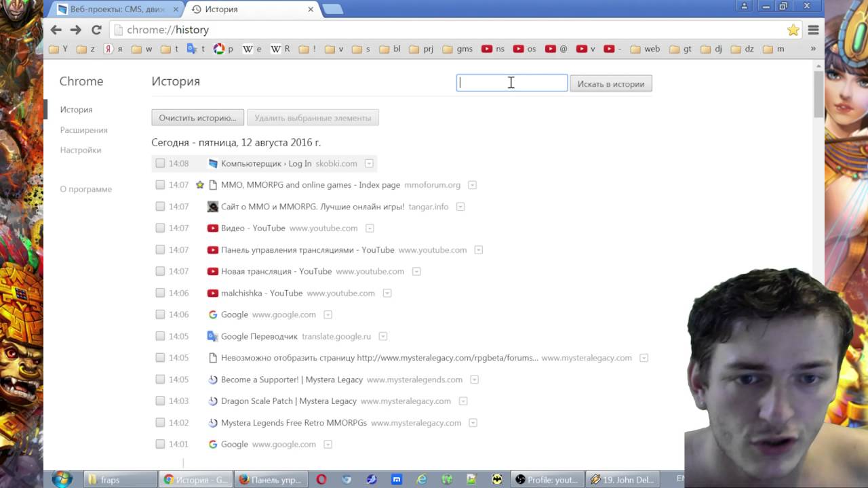Image resolution: width=868 pixels, height=488 pixels.
Task: Check the box beside Новая трансляция - YouTube
Action: click(x=160, y=271)
